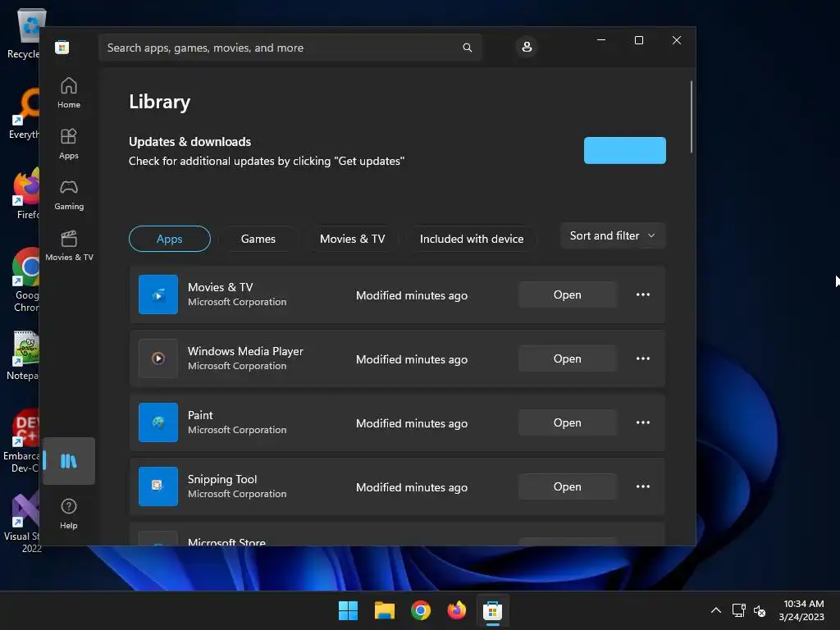The height and width of the screenshot is (630, 840).
Task: Open more options for Paint
Action: point(643,422)
